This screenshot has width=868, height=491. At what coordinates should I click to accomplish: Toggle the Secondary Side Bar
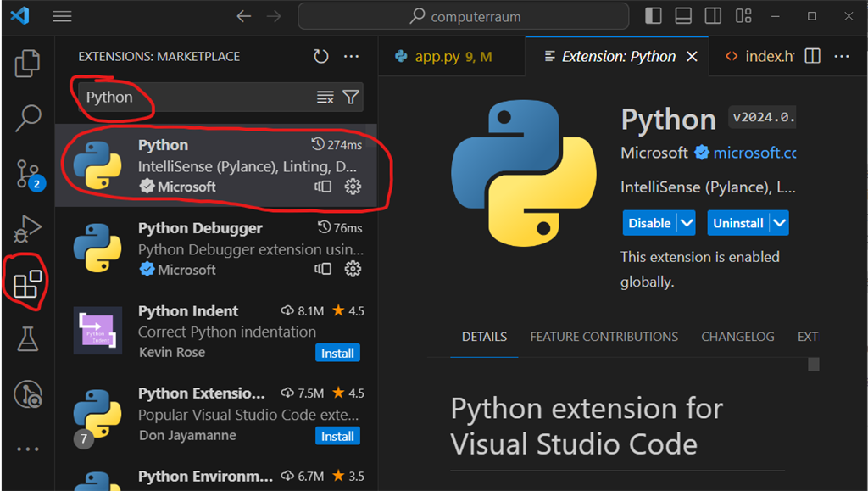(713, 15)
